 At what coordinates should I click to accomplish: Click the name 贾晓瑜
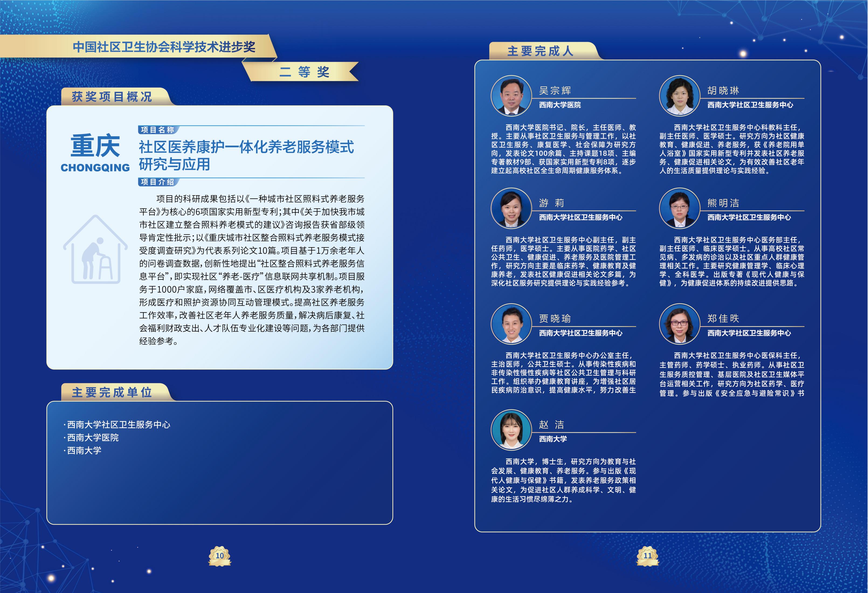555,318
